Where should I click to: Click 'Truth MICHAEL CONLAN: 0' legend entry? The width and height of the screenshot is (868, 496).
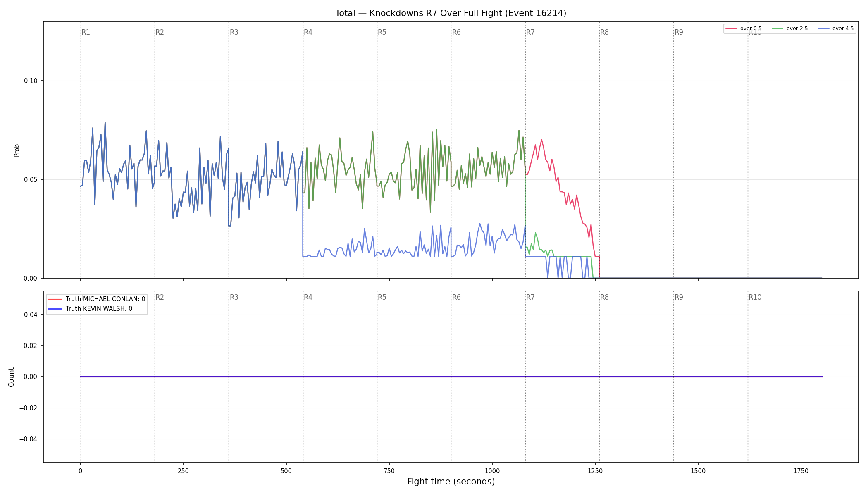coord(105,299)
